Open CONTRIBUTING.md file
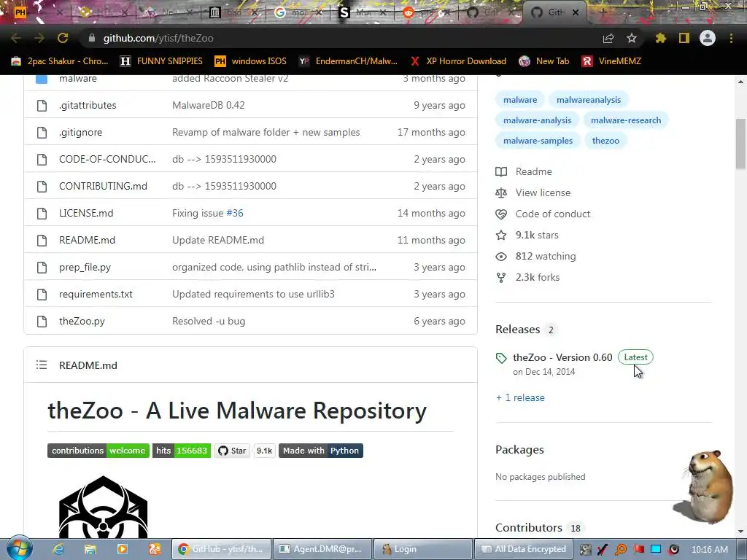Viewport: 747px width, 560px height. point(103,186)
